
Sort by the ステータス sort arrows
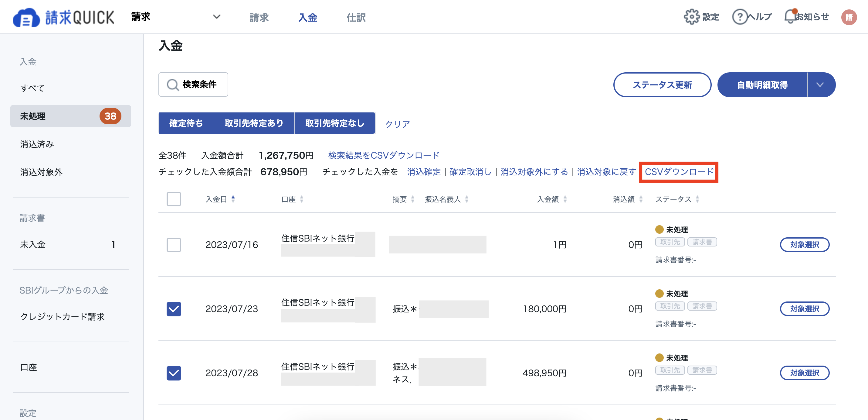[697, 199]
